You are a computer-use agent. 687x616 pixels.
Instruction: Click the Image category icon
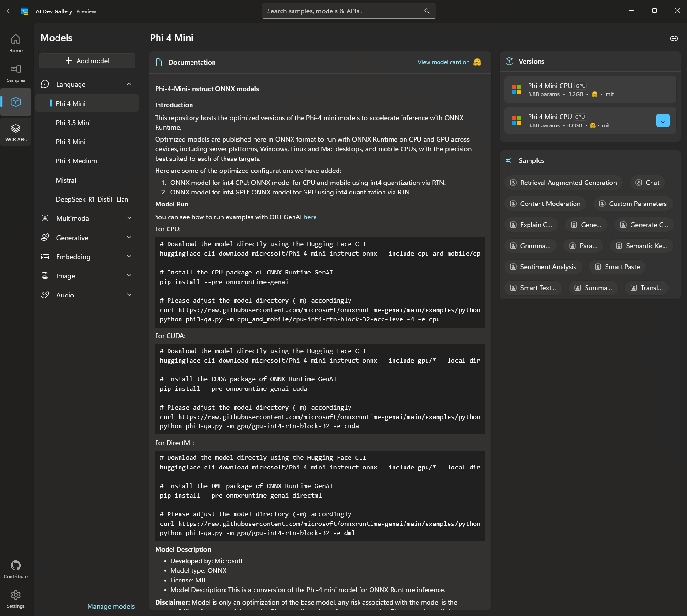coord(45,276)
